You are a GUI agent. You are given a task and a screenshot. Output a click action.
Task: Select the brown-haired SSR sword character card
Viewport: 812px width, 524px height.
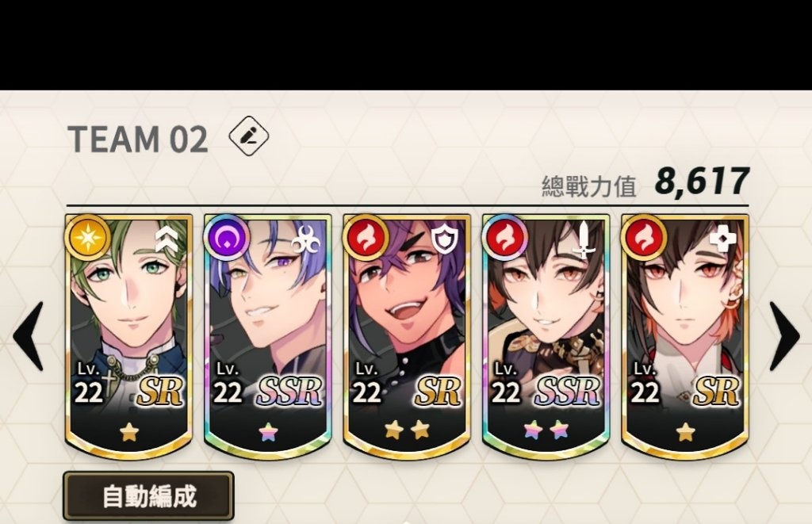point(546,337)
